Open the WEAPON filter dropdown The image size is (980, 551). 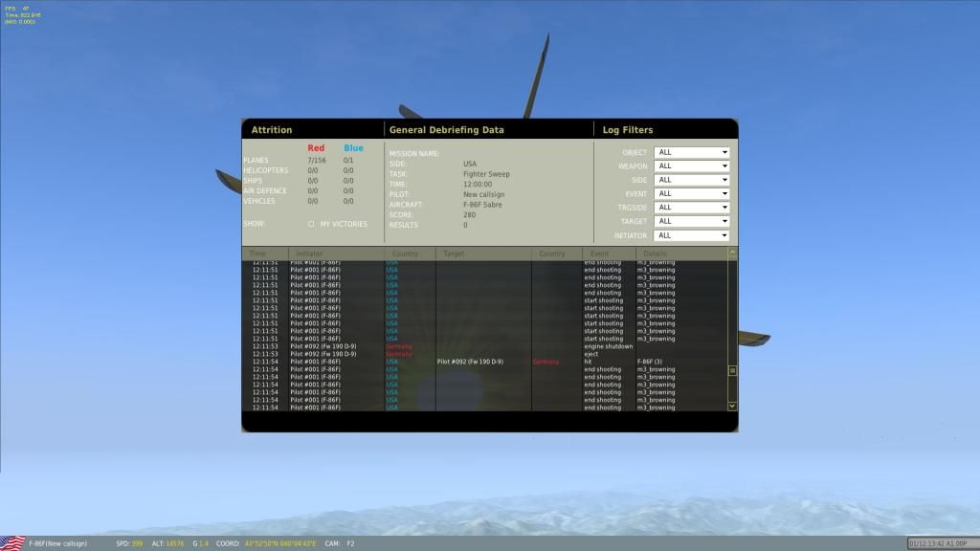(691, 166)
